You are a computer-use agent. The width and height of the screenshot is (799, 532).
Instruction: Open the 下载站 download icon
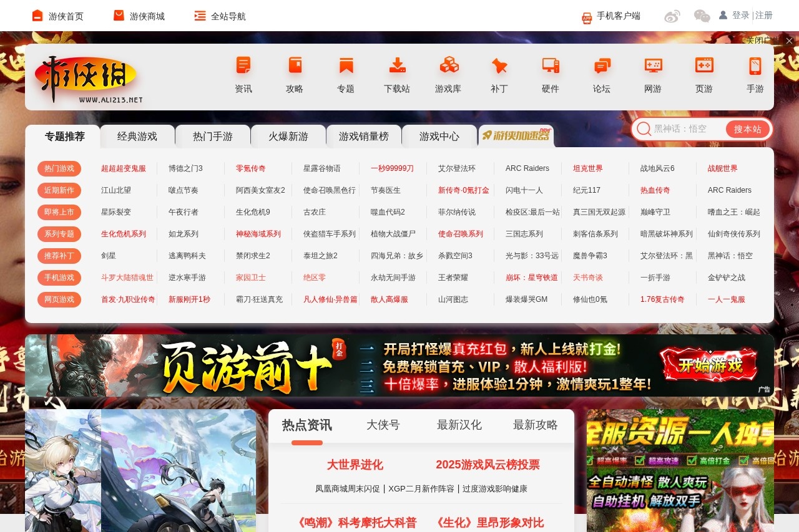pyautogui.click(x=397, y=65)
